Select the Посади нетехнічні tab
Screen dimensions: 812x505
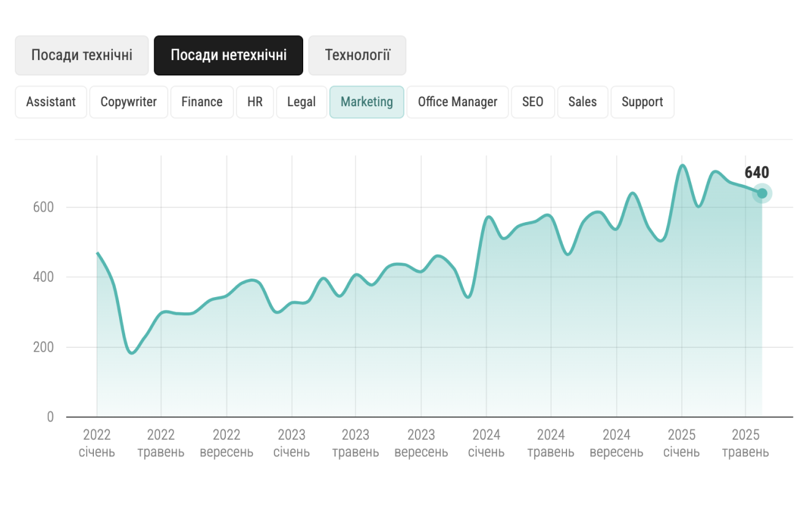click(x=228, y=55)
